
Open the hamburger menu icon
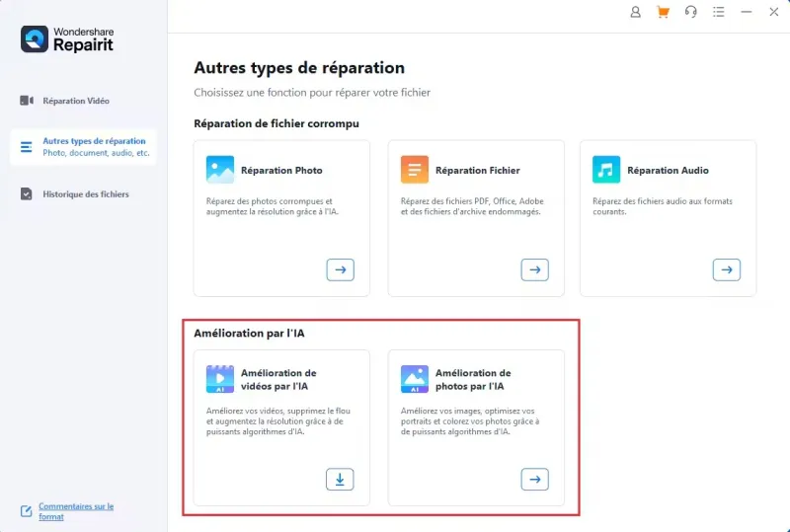point(718,12)
